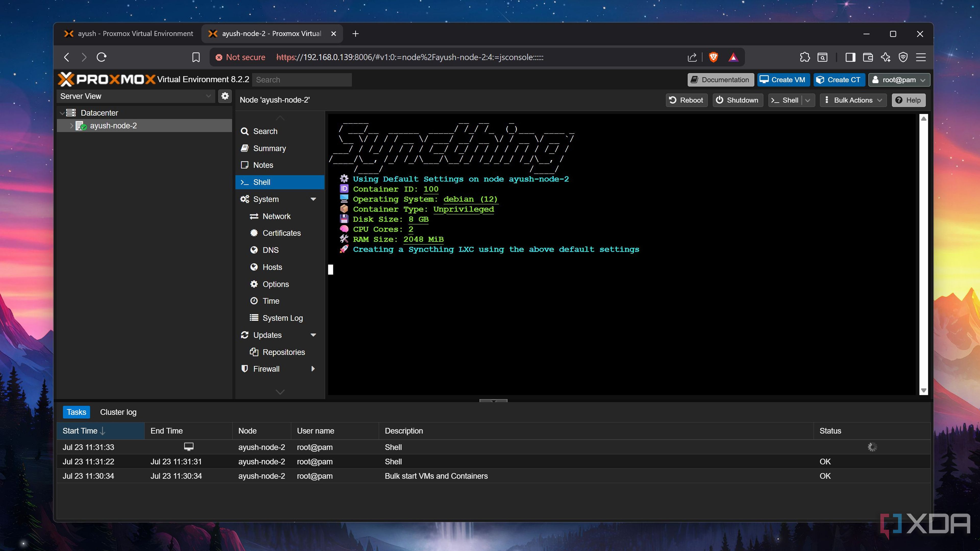Toggle the browser sidebar panel icon
The height and width of the screenshot is (551, 980).
850,57
